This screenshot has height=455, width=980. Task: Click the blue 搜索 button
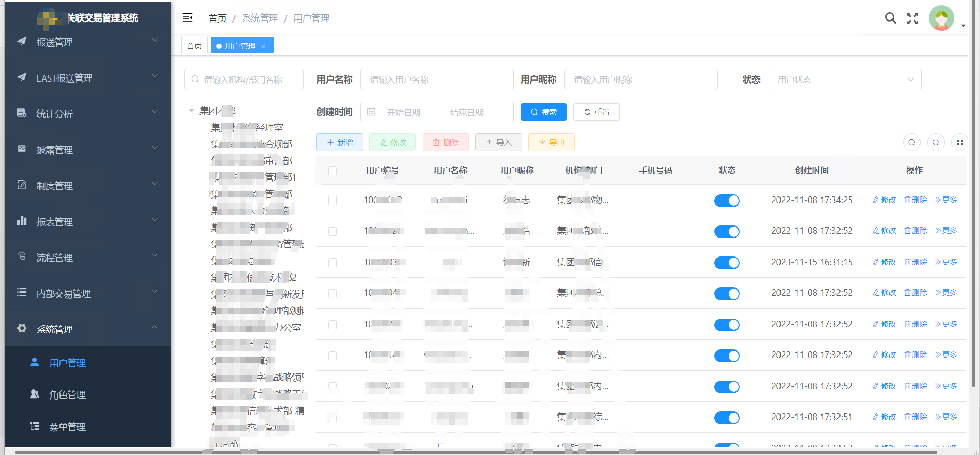click(x=544, y=112)
